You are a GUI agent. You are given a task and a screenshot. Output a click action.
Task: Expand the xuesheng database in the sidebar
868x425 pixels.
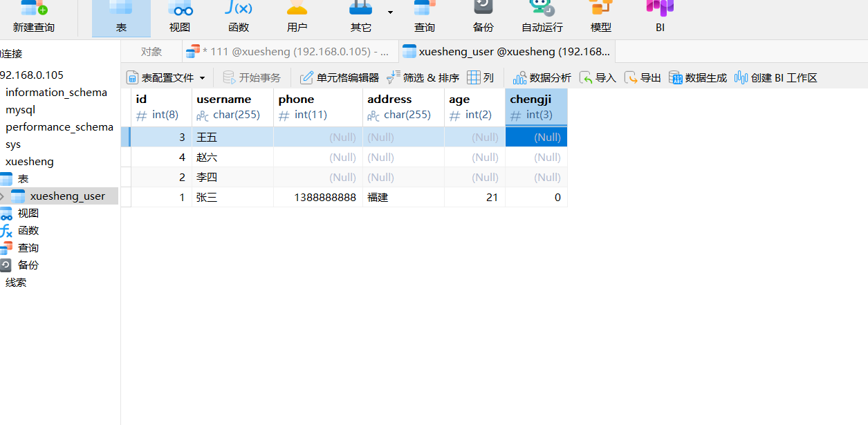(x=29, y=161)
